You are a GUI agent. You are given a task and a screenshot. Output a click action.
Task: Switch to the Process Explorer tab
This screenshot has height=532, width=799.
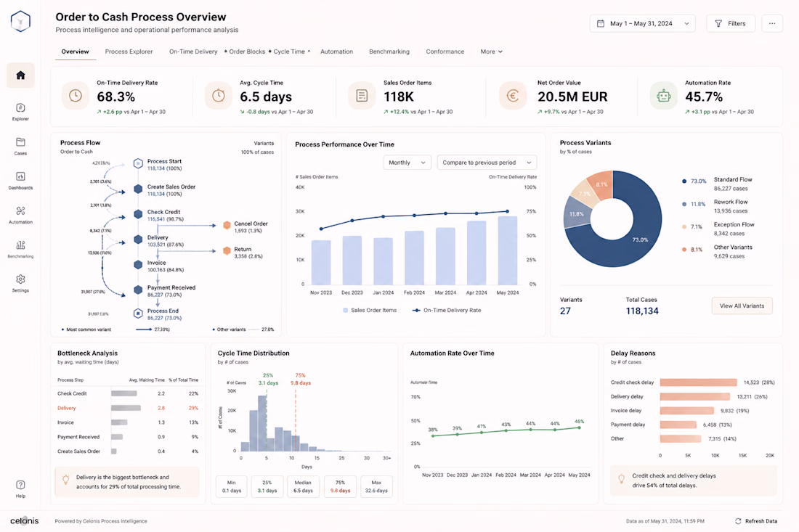(x=129, y=52)
